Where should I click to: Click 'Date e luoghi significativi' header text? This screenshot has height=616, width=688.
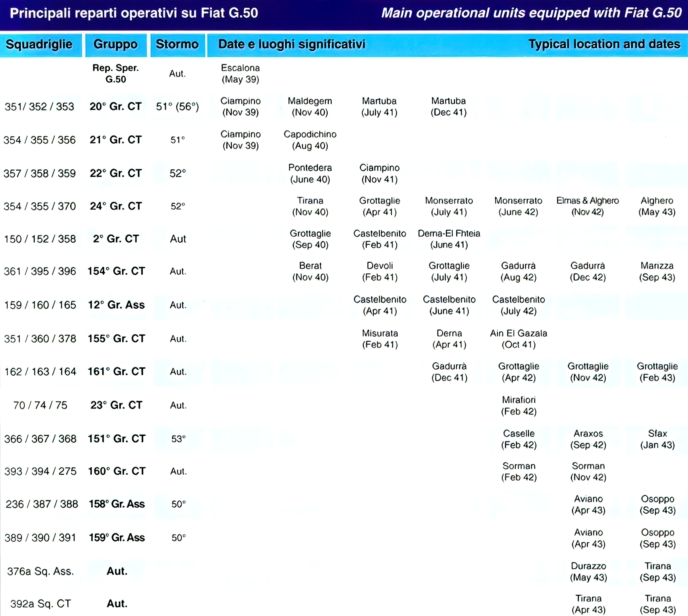(x=292, y=44)
